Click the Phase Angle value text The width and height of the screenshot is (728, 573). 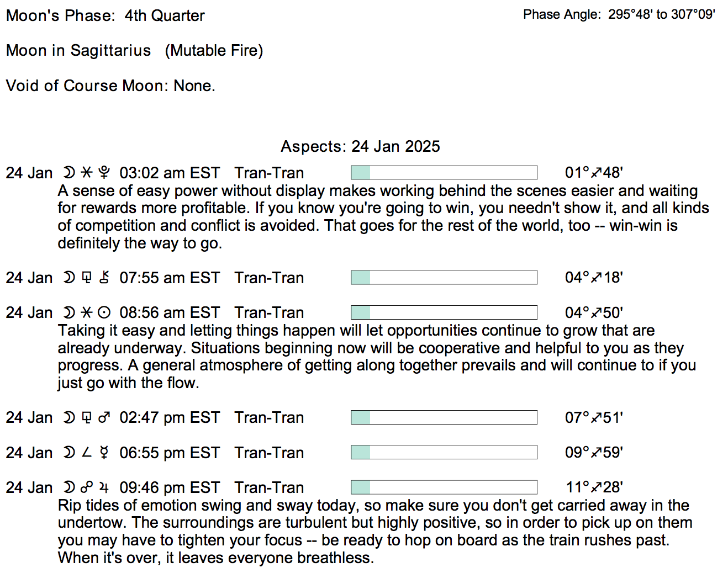point(661,14)
